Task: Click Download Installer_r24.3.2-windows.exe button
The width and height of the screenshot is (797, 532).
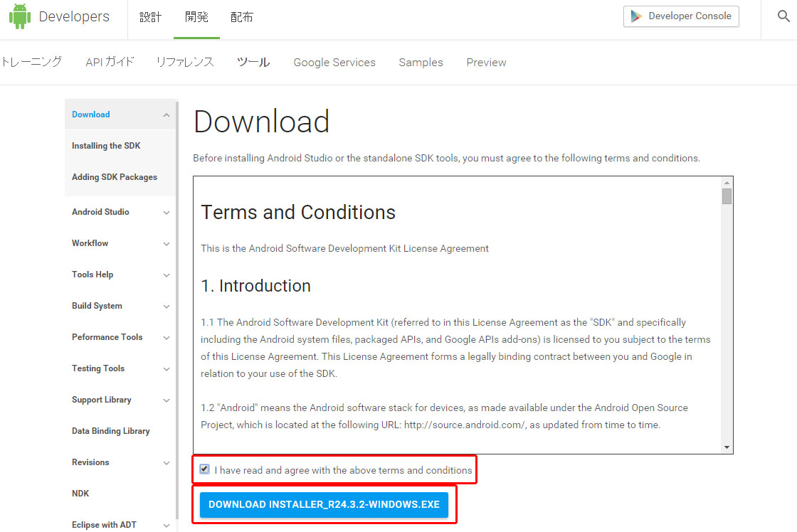Action: (x=324, y=504)
